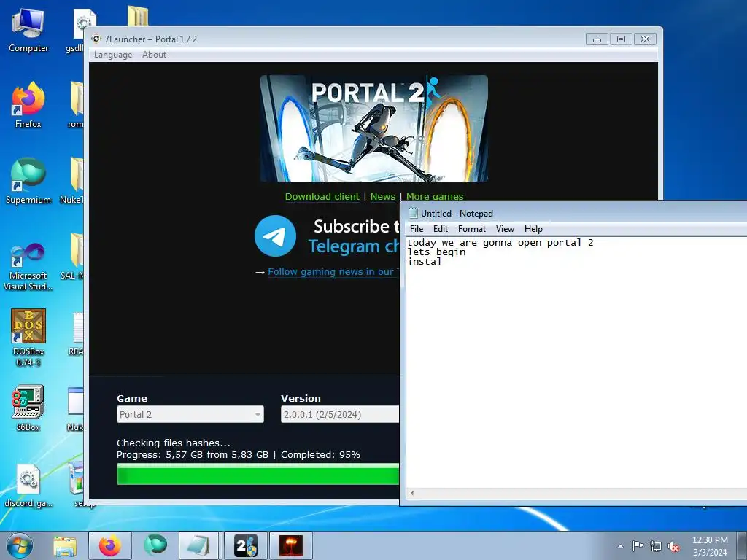Launch Firefox from the desktop shortcut
The image size is (747, 560).
[28, 105]
